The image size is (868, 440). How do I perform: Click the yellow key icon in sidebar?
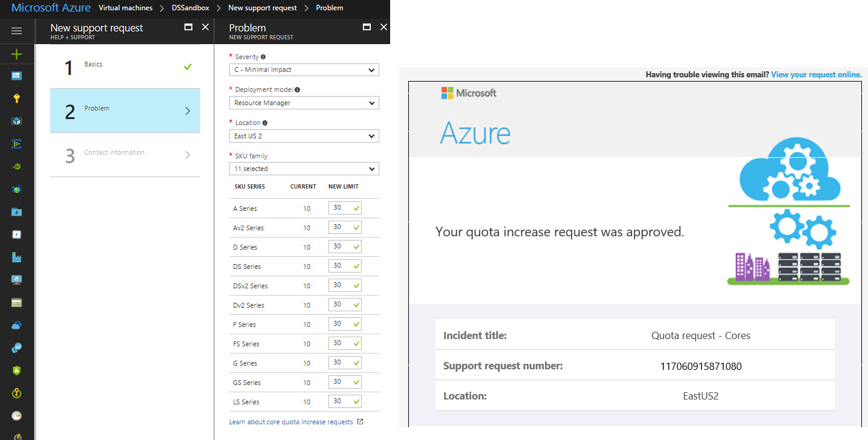(x=16, y=99)
